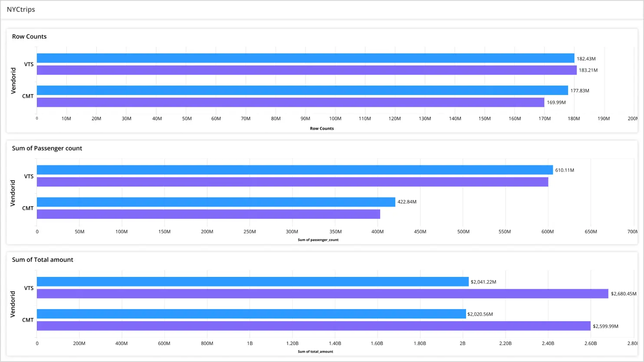The width and height of the screenshot is (644, 362).
Task: Select the 610.11M blue VTS passenger bar
Action: [295, 170]
